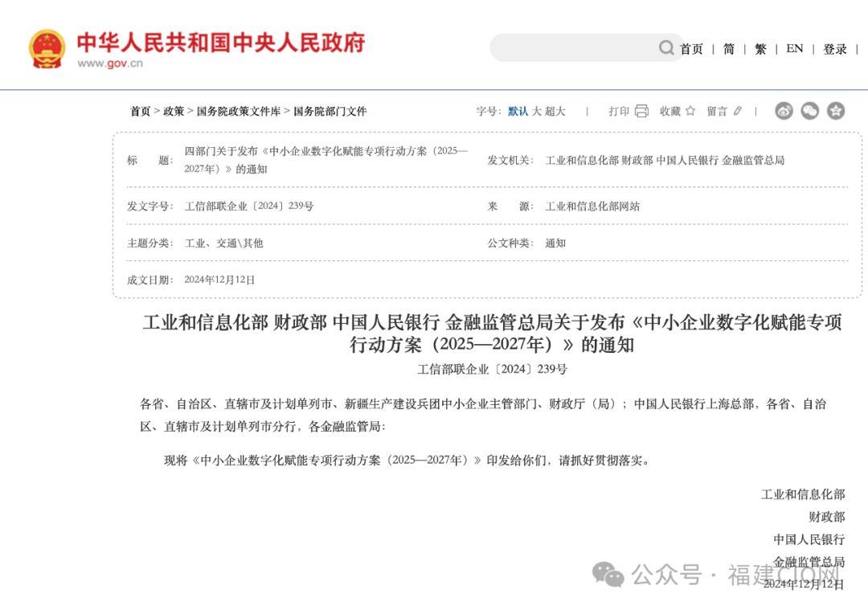Share to Qzone star icon

tap(836, 111)
